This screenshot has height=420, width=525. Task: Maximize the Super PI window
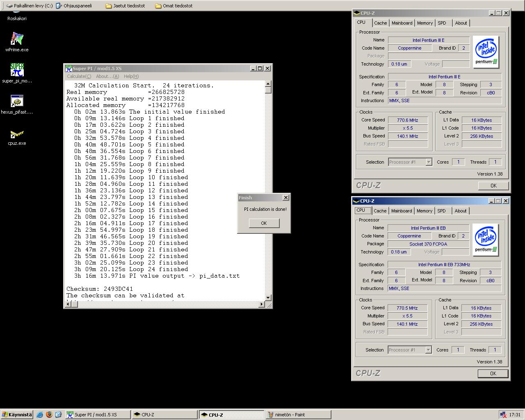pyautogui.click(x=260, y=68)
